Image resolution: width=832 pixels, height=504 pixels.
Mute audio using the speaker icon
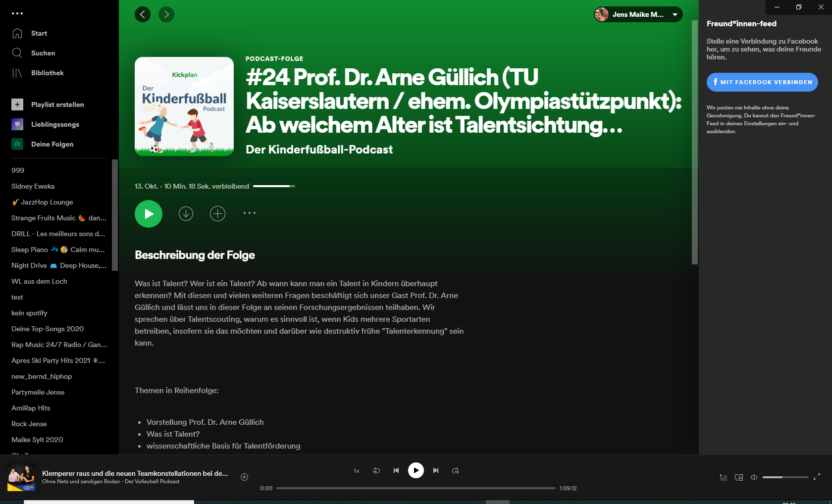[x=754, y=477]
